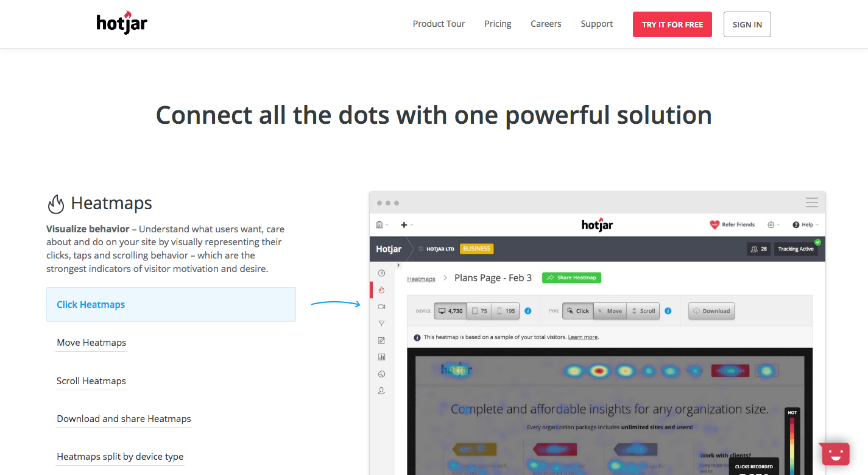Expand the Help dropdown menu
Viewport: 868px width, 475px height.
point(805,224)
